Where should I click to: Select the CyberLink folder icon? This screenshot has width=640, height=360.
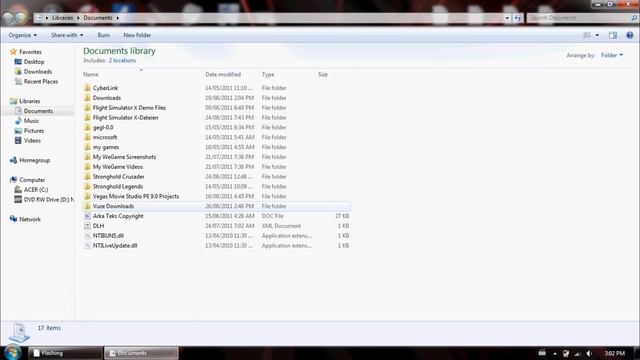click(87, 88)
